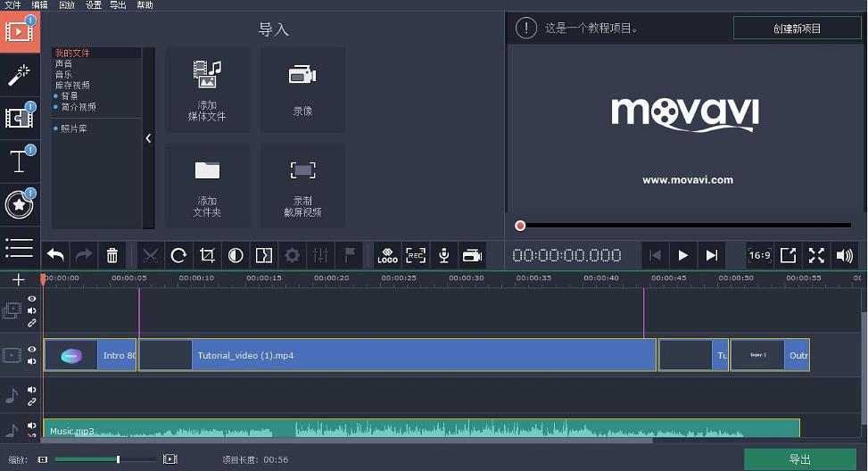Open Color adjustments half-circle icon
The height and width of the screenshot is (471, 868).
pos(236,255)
